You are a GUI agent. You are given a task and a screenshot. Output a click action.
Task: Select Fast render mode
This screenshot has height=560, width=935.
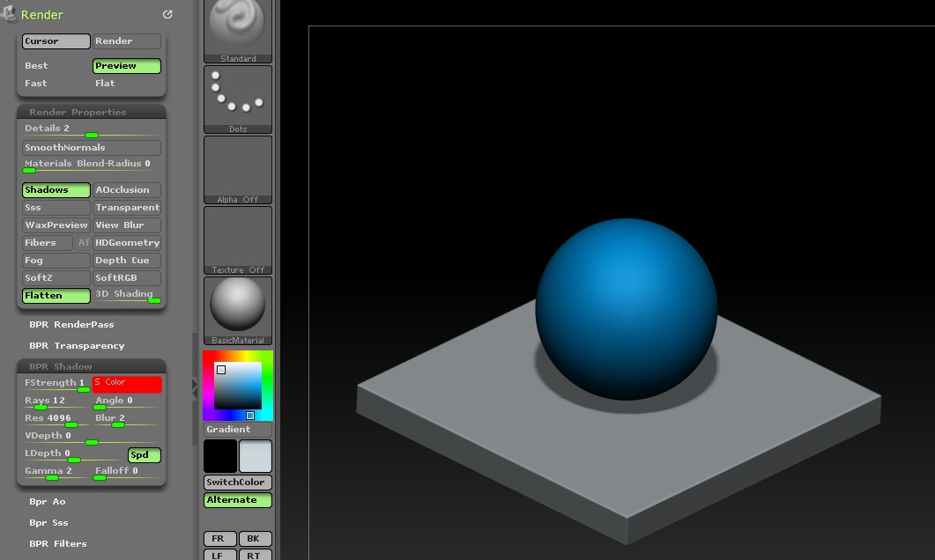[x=56, y=84]
